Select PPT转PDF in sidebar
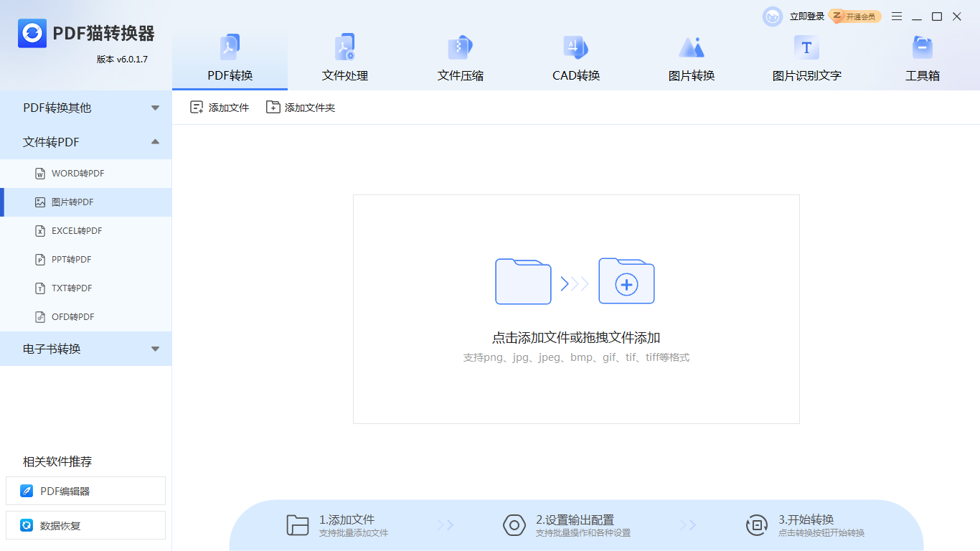Viewport: 980px width, 551px height. click(86, 260)
